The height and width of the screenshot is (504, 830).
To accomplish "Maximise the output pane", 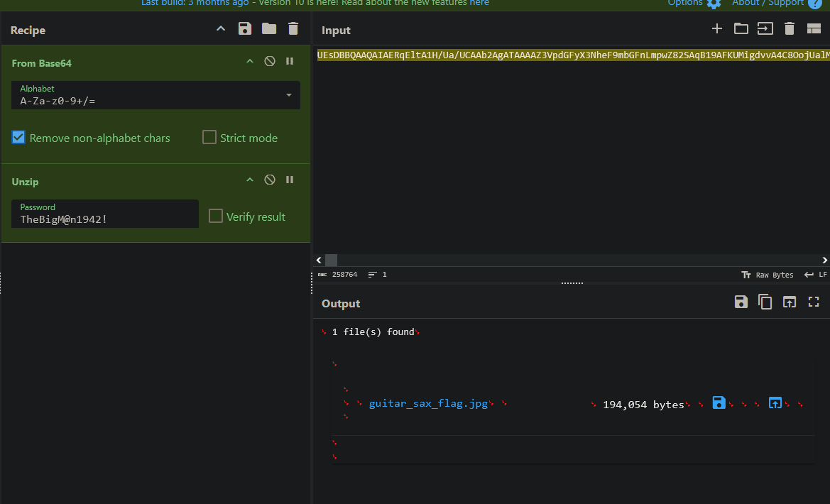I will tap(814, 302).
